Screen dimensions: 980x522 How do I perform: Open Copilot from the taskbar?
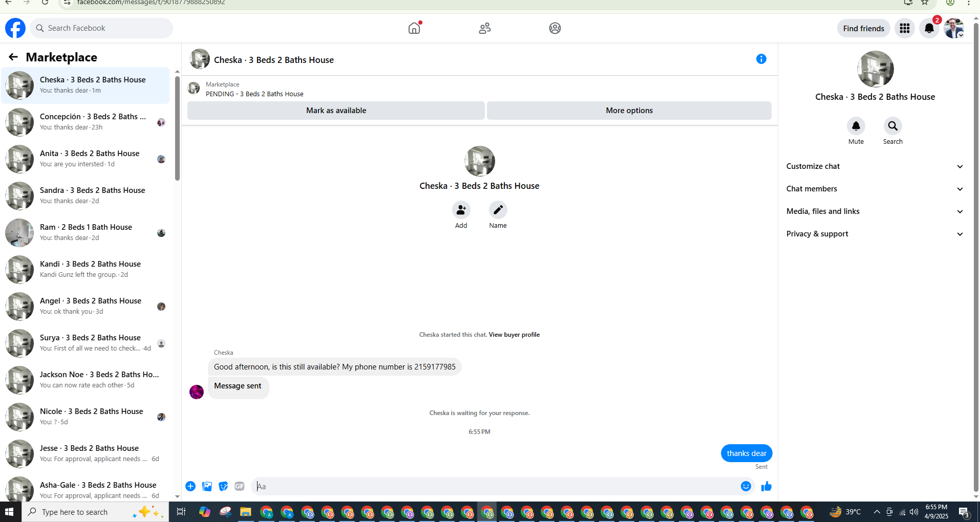(205, 512)
